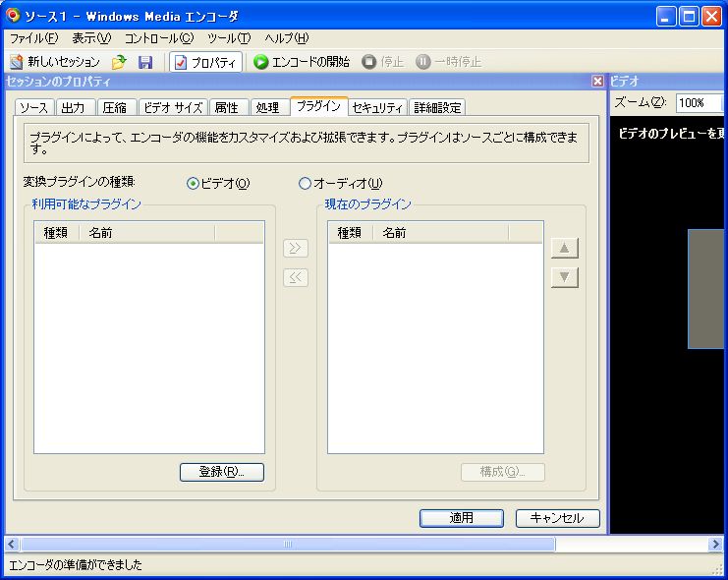Click the New Session (新しいセッション) toolbar icon
Screen dimensions: 728x580
click(17, 62)
